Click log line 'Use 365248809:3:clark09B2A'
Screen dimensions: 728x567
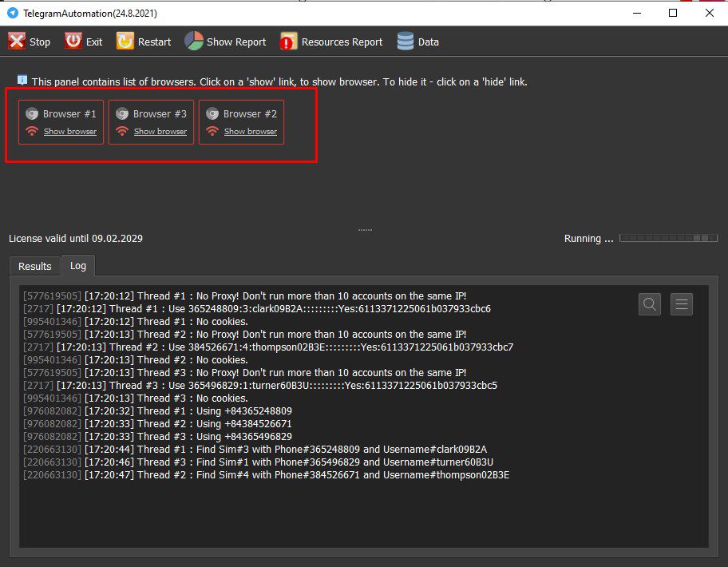point(257,309)
